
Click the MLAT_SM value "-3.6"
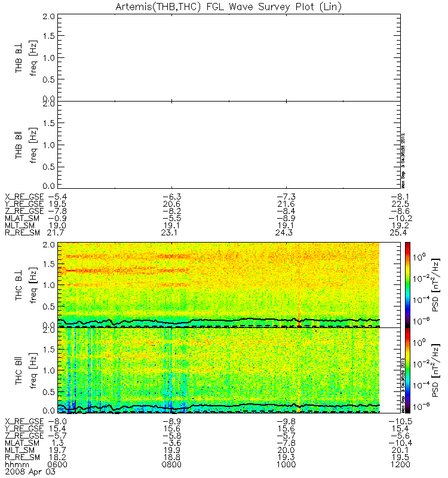tap(171, 443)
